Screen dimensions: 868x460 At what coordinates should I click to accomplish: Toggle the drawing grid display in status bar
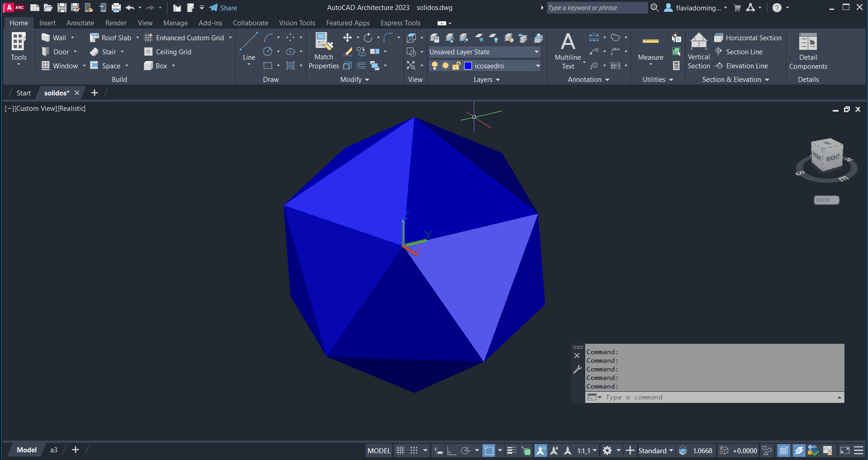400,451
